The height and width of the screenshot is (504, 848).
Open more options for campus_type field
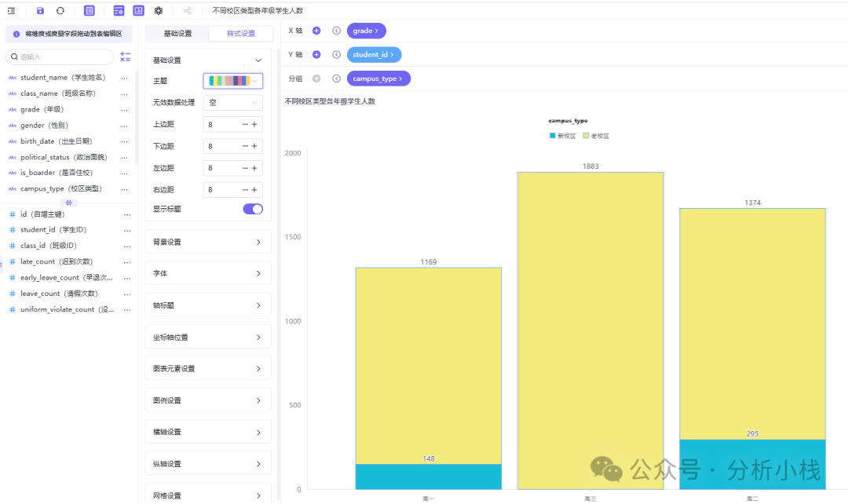[124, 189]
